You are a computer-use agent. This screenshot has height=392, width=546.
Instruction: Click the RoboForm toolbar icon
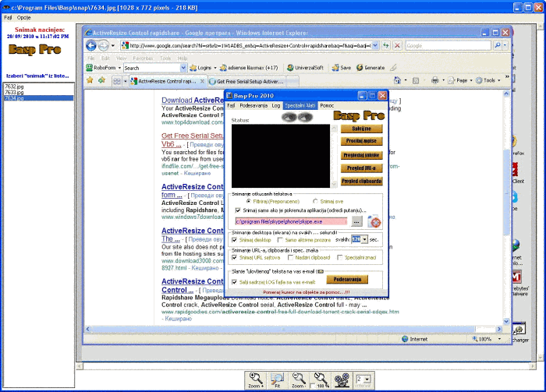91,68
